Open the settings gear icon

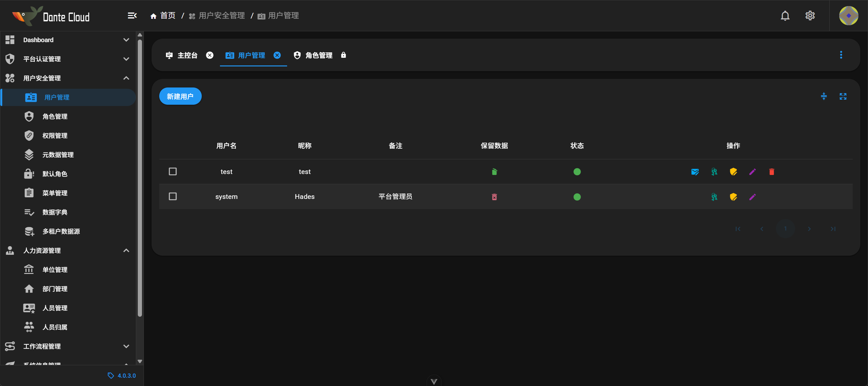810,16
